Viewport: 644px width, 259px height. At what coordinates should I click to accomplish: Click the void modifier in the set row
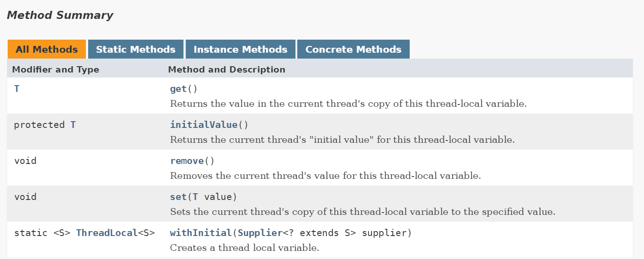point(25,197)
